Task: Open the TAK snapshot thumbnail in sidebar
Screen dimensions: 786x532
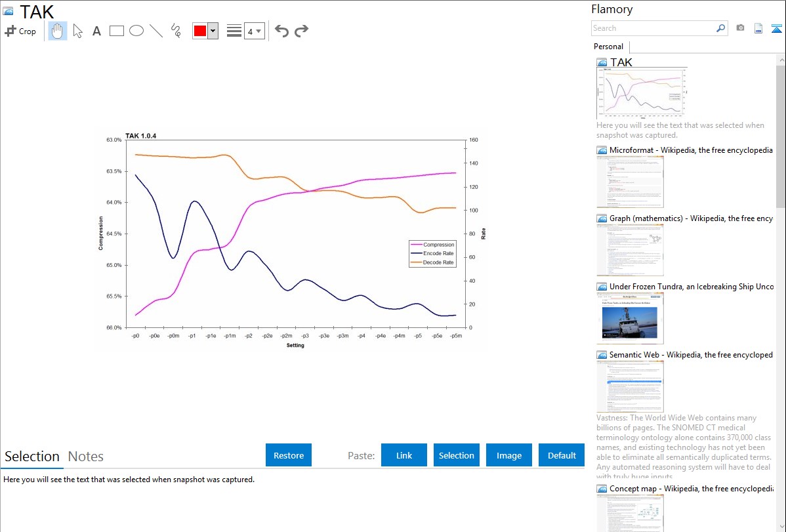Action: (642, 92)
